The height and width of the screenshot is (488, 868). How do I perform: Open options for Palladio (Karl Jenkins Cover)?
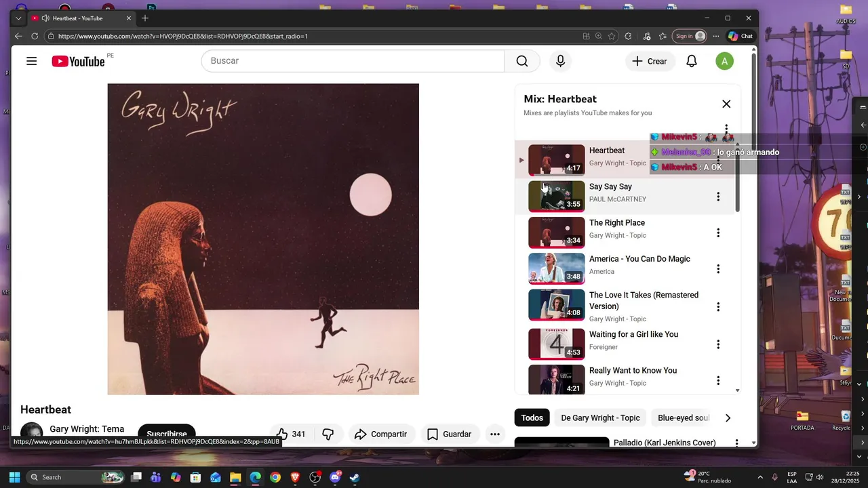(736, 443)
